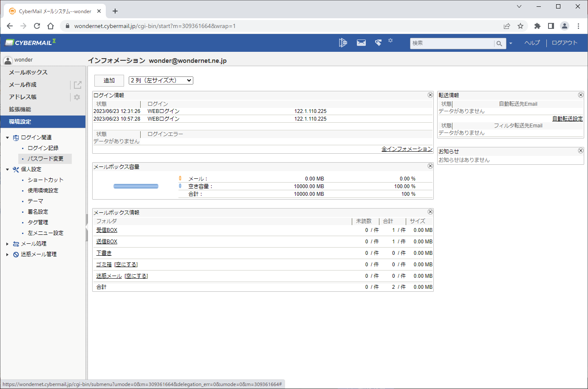Close the メールボックス情報 panel

click(430, 211)
